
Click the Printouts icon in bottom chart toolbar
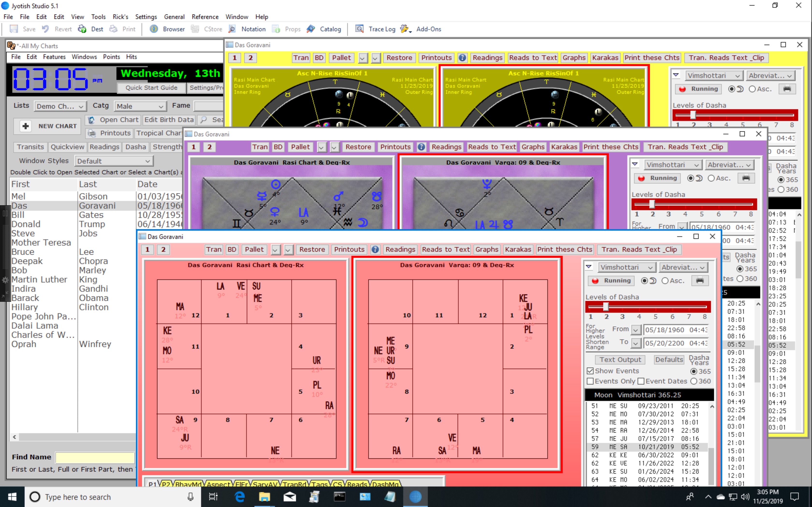[349, 249]
